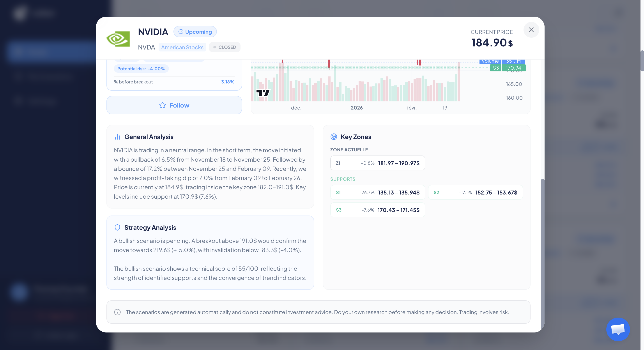Dismiss the NVIDIA analysis modal
This screenshot has height=350, width=644.
(531, 30)
